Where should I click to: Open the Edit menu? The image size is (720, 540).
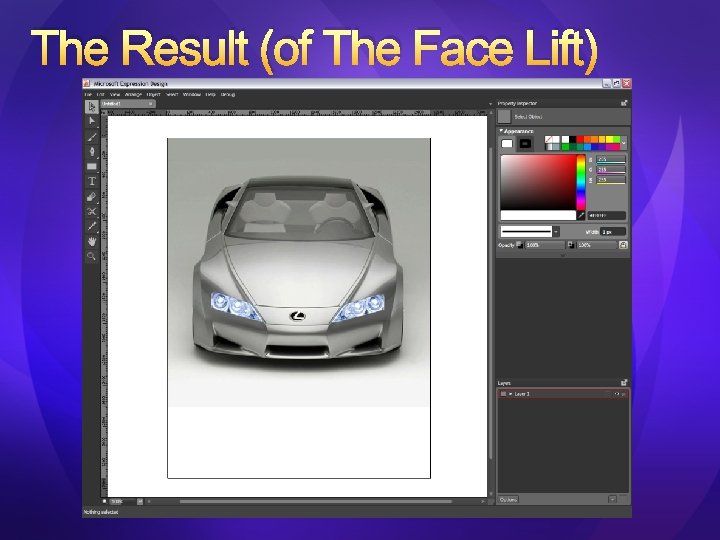(x=101, y=95)
